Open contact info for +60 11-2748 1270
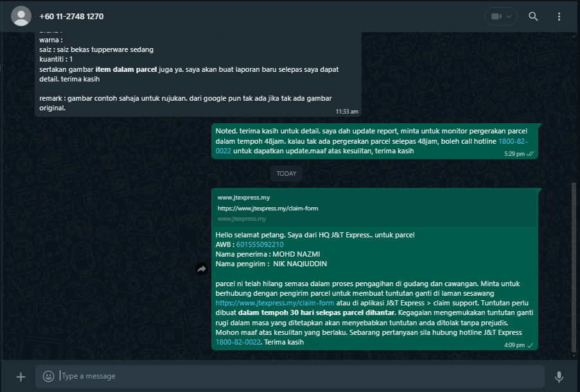 click(71, 17)
